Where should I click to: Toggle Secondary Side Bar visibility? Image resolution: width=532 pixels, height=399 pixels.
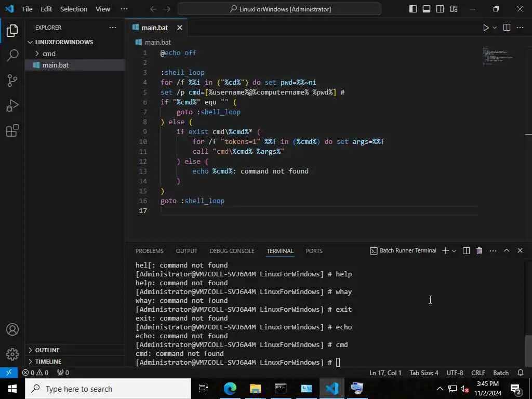[440, 9]
